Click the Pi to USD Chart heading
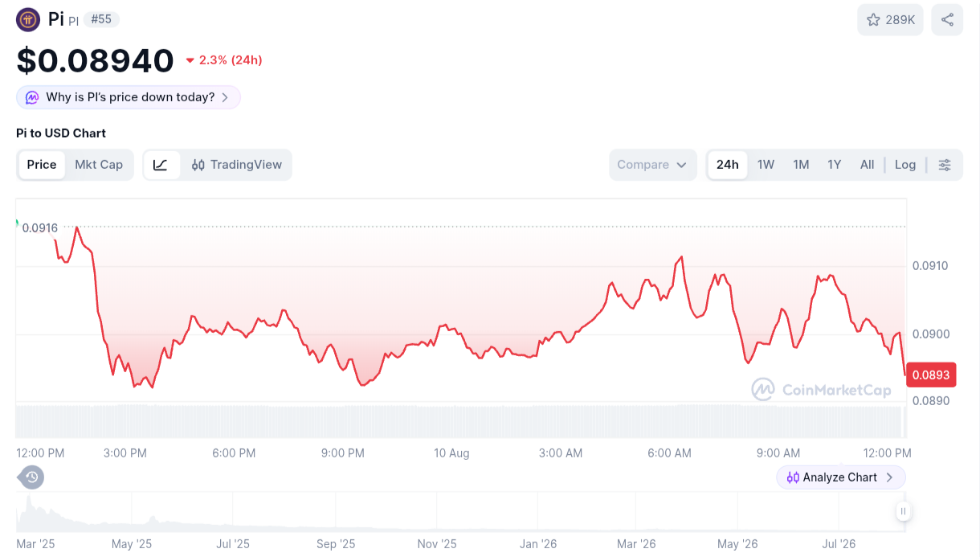This screenshot has width=980, height=557. point(61,133)
